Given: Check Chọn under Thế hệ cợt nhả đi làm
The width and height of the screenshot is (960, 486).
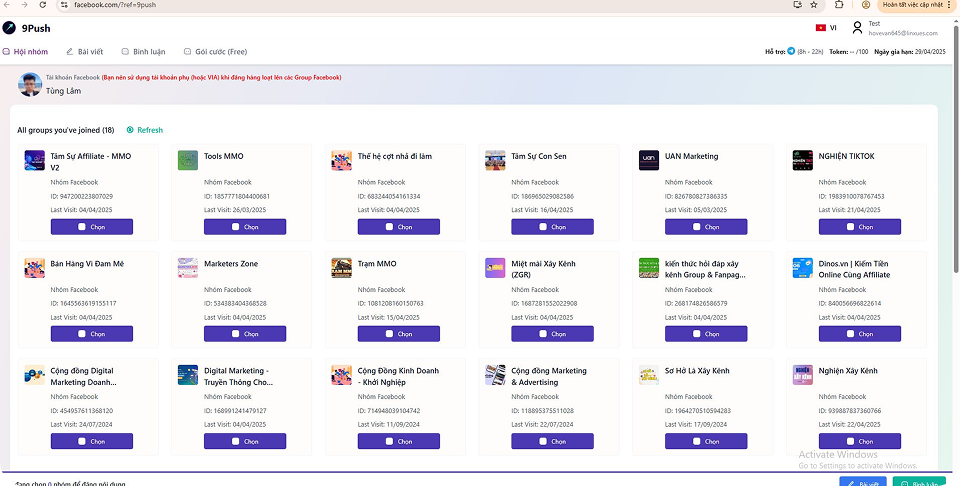Looking at the screenshot, I should [399, 227].
